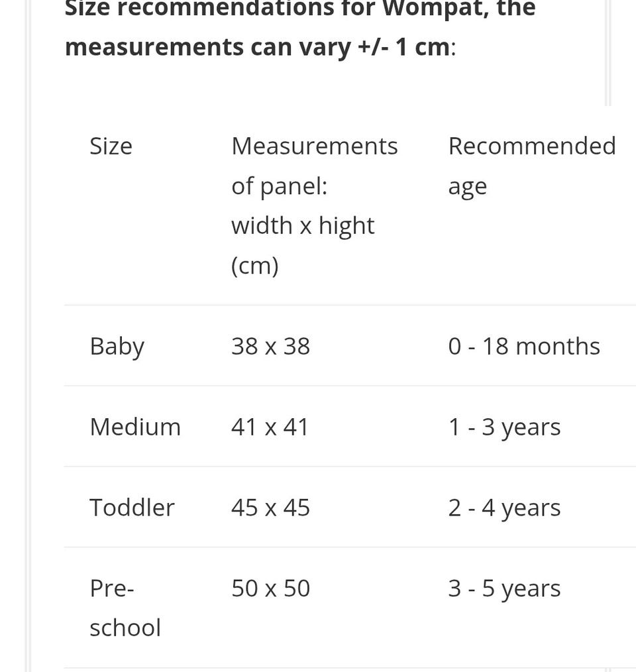Select the "Medium" size cell
The height and width of the screenshot is (672, 636).
click(x=135, y=427)
